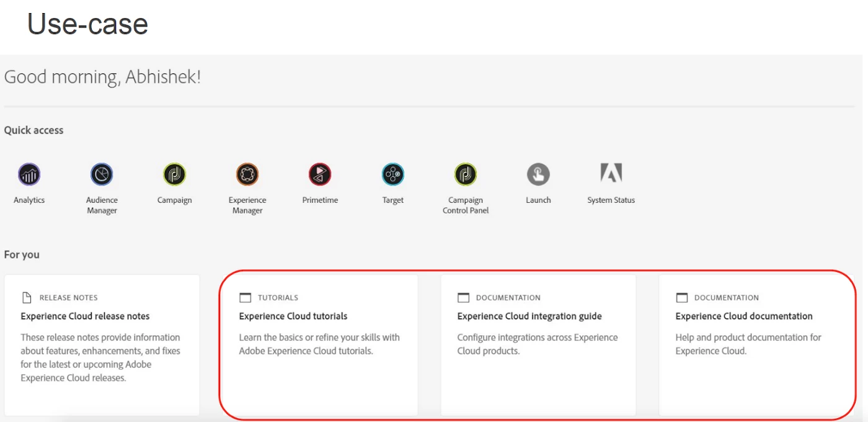Viewport: 868px width, 422px height.
Task: Launch the Campaign app icon
Action: 174,174
